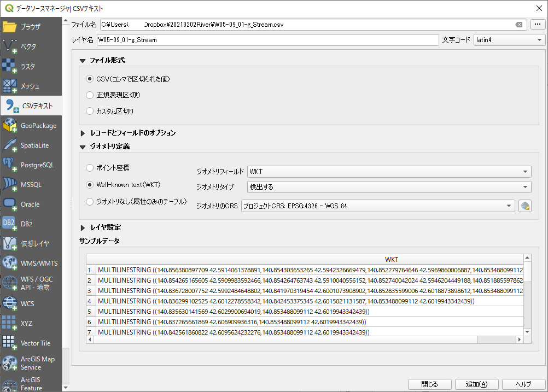Clear the file name field with the X icon
Image resolution: width=548 pixels, height=392 pixels.
[518, 25]
